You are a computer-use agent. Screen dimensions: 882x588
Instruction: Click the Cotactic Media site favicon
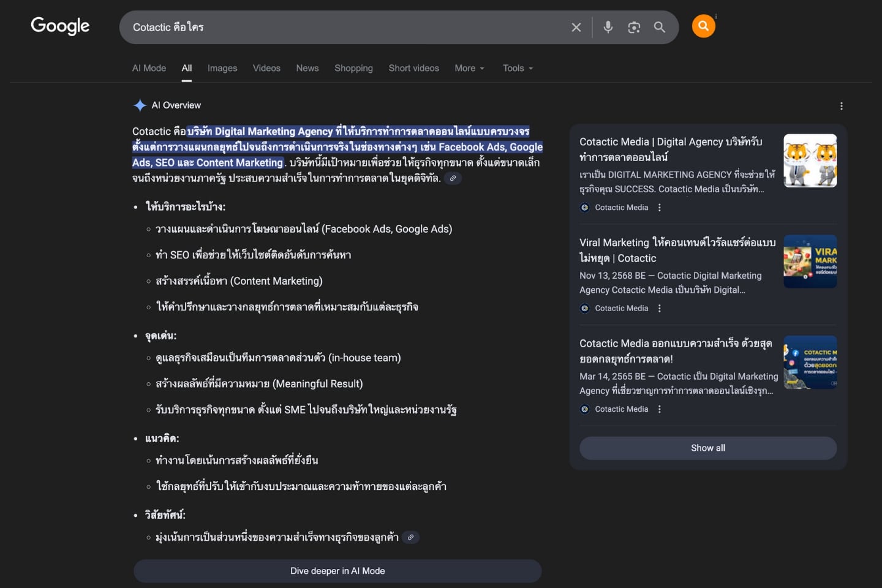click(584, 207)
